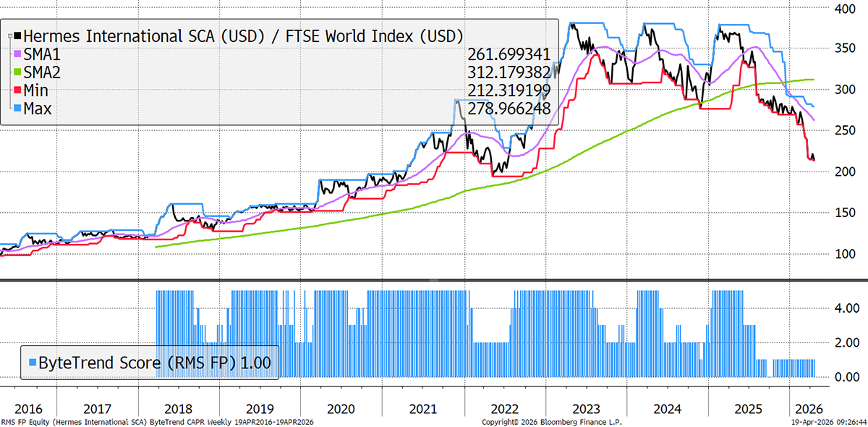Click the 2017 year label on time axis
The width and height of the screenshot is (868, 427).
(98, 408)
